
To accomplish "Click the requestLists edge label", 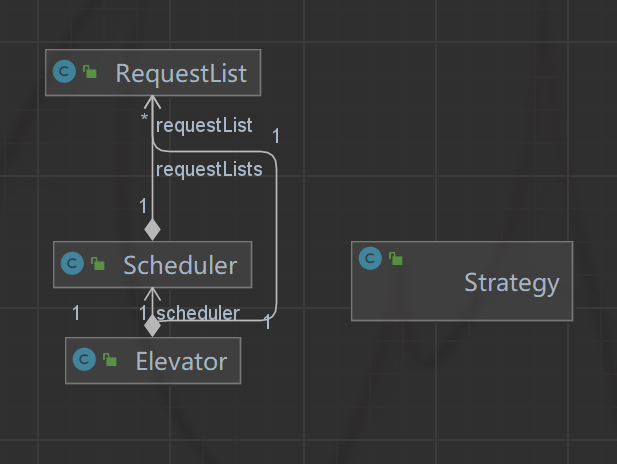I will pyautogui.click(x=209, y=169).
